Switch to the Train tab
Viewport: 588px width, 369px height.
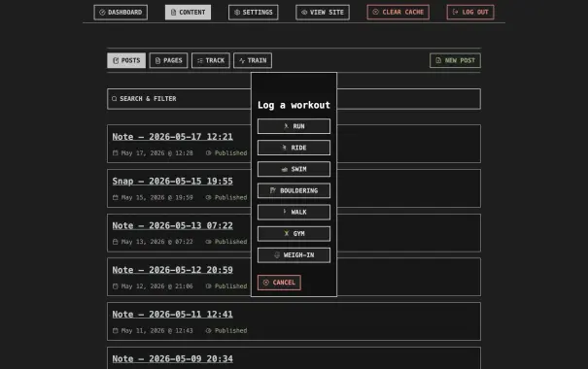[253, 60]
